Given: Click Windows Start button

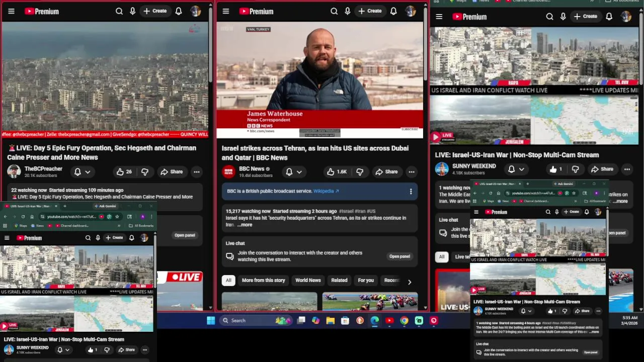Looking at the screenshot, I should pyautogui.click(x=211, y=320).
